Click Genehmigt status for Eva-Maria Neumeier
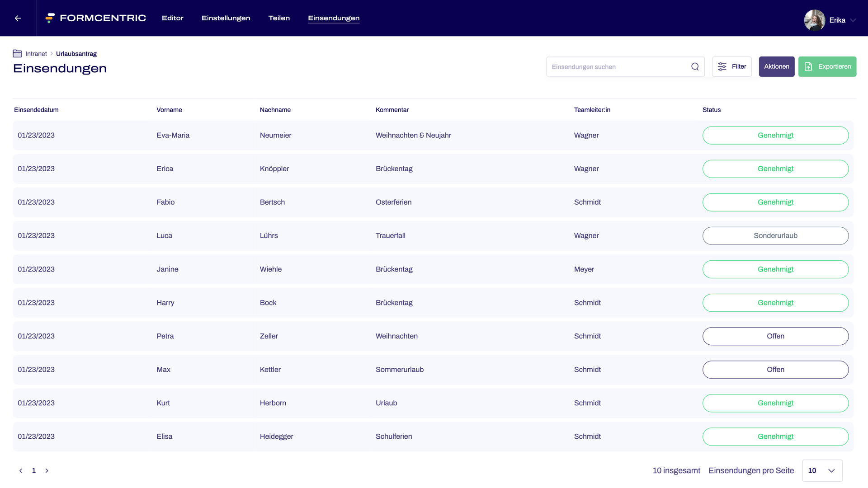The width and height of the screenshot is (868, 488). pos(775,136)
